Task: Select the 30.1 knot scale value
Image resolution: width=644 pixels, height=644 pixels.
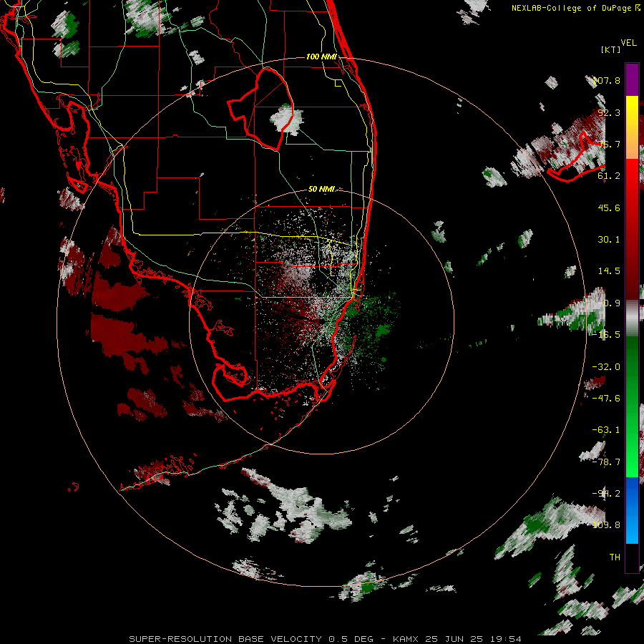Action: click(609, 240)
